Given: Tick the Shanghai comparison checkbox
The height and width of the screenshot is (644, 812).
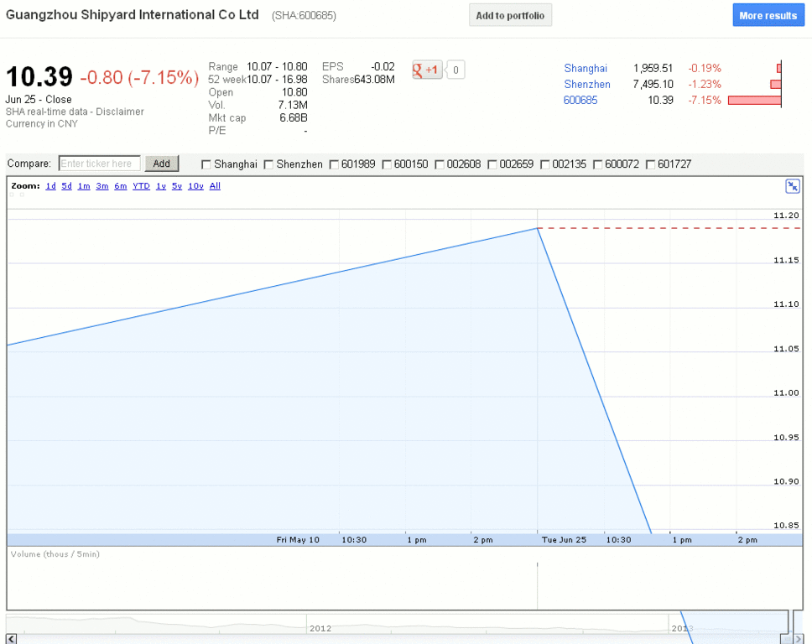Looking at the screenshot, I should point(206,164).
